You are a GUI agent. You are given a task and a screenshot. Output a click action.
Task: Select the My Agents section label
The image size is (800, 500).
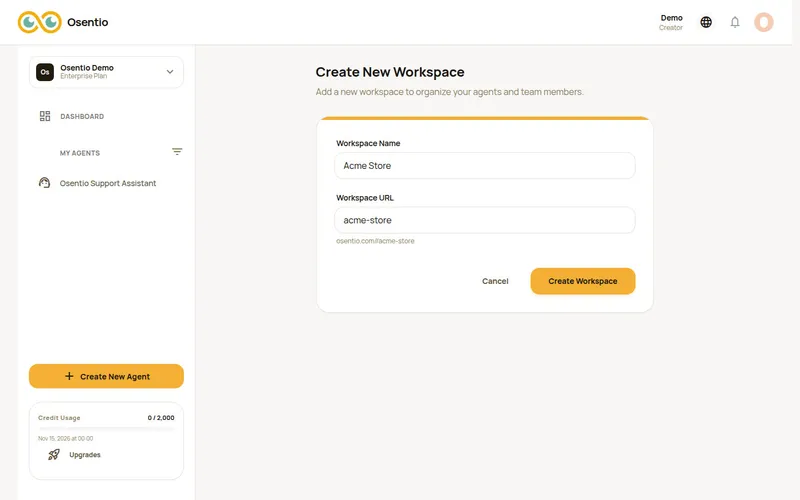click(80, 153)
